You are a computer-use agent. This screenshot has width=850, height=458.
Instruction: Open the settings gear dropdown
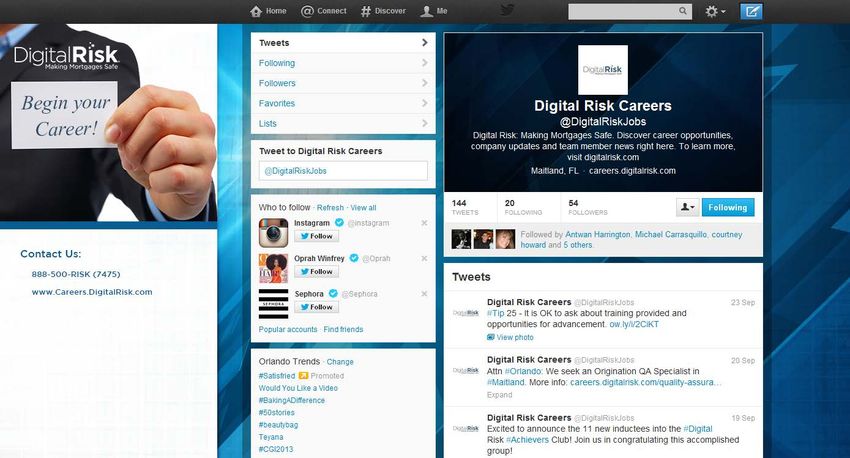[x=716, y=11]
